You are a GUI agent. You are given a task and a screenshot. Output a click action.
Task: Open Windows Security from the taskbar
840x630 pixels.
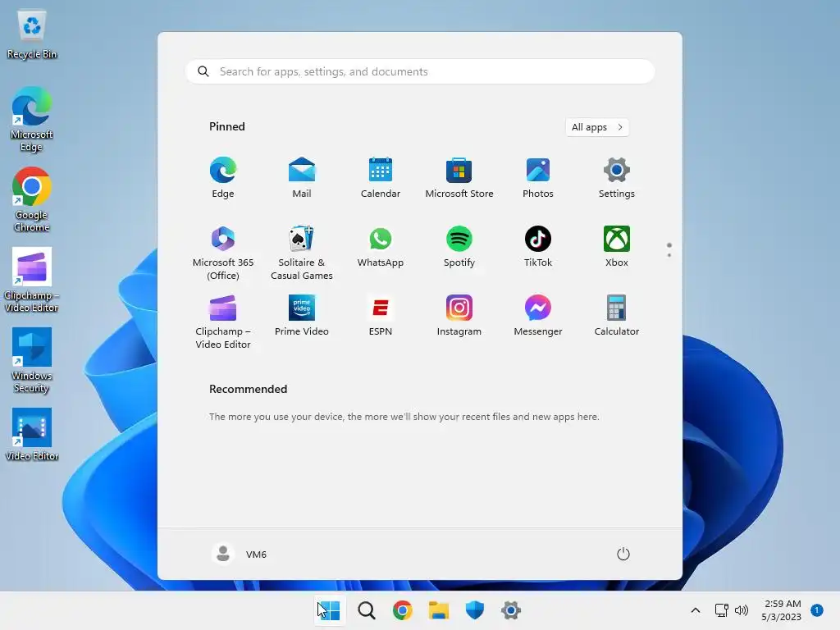pos(475,610)
